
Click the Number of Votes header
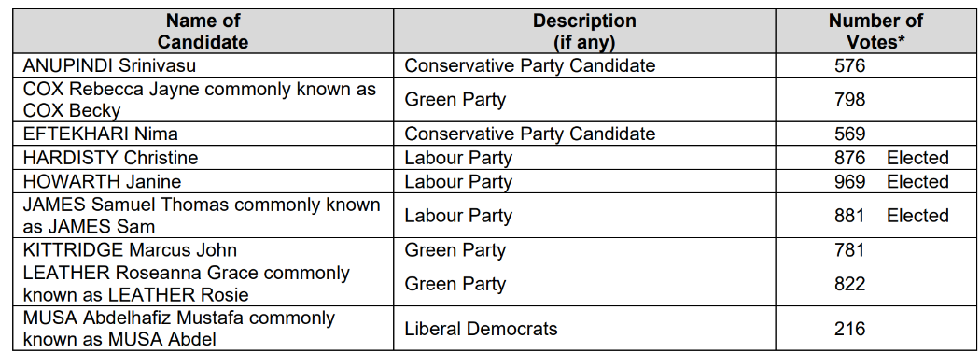tap(875, 32)
